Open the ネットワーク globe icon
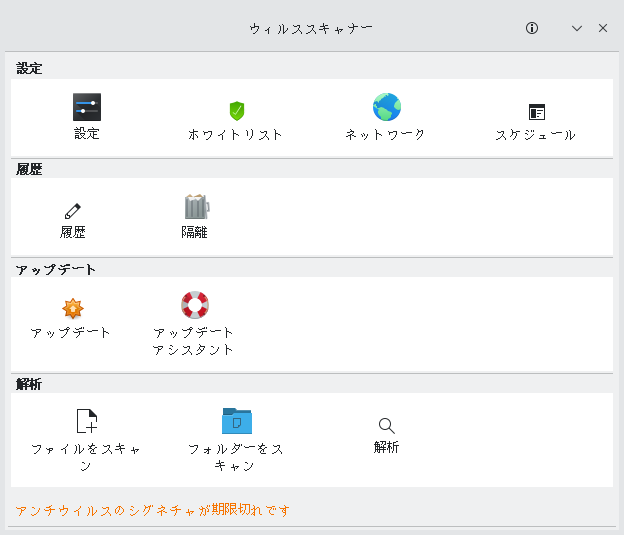 pyautogui.click(x=386, y=107)
